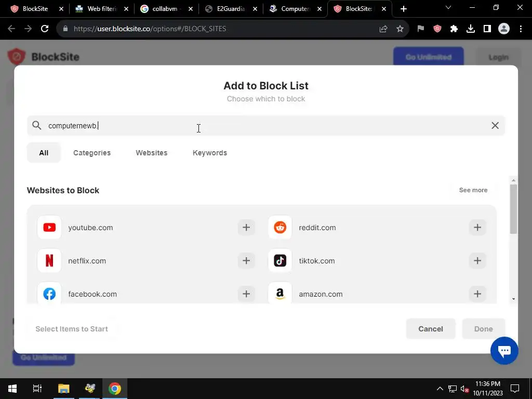Select the All filter tab
The width and height of the screenshot is (532, 399).
pos(44,153)
